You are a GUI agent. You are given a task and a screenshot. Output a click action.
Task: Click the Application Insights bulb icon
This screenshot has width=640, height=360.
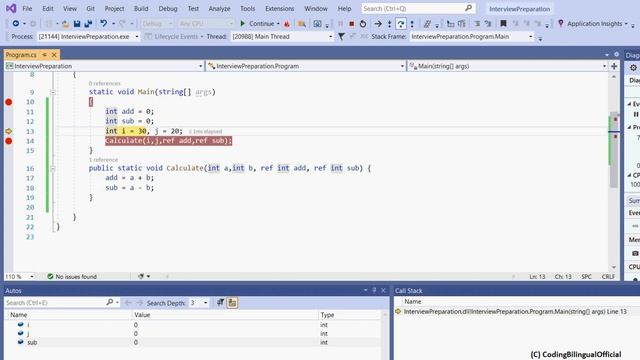pos(561,24)
